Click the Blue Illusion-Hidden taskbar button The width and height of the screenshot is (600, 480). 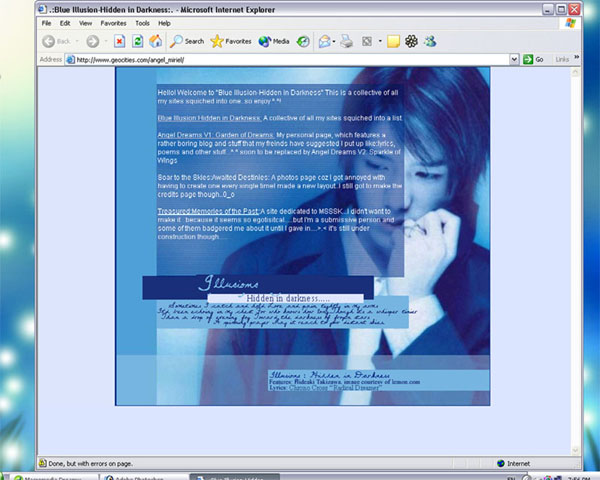235,477
